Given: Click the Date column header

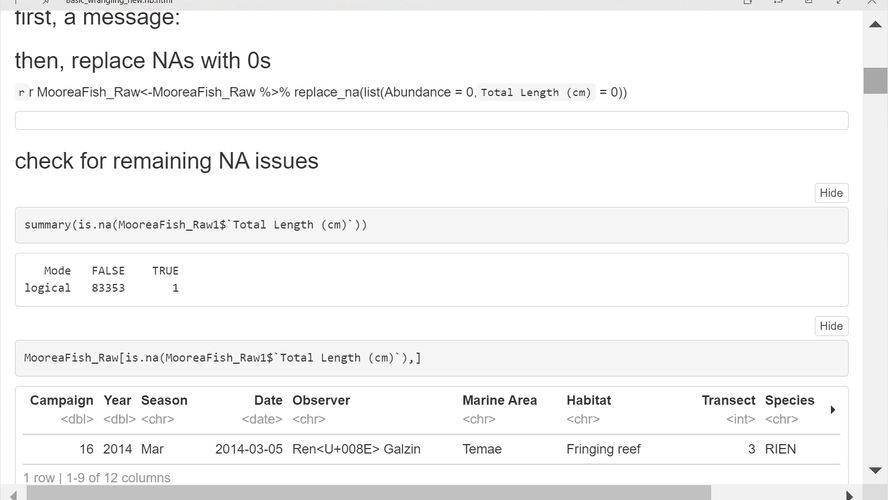Looking at the screenshot, I should (268, 400).
